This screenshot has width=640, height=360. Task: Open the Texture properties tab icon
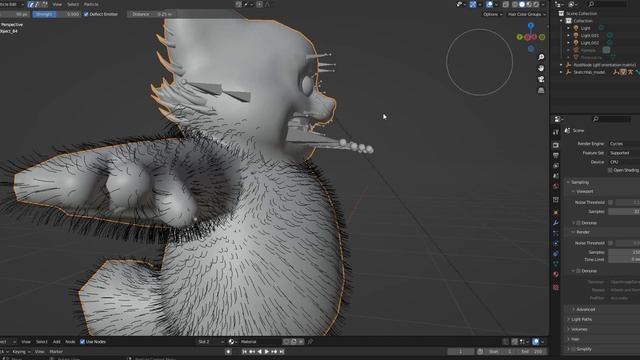pyautogui.click(x=556, y=287)
